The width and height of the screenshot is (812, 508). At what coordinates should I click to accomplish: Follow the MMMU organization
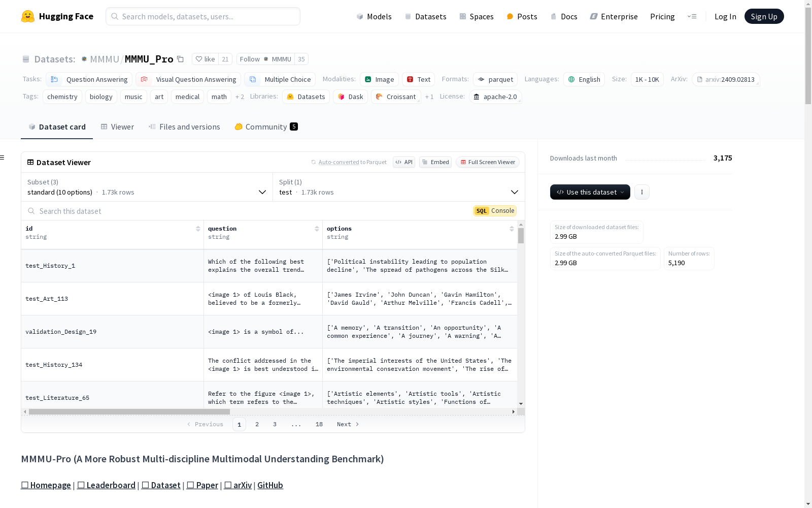tap(266, 59)
